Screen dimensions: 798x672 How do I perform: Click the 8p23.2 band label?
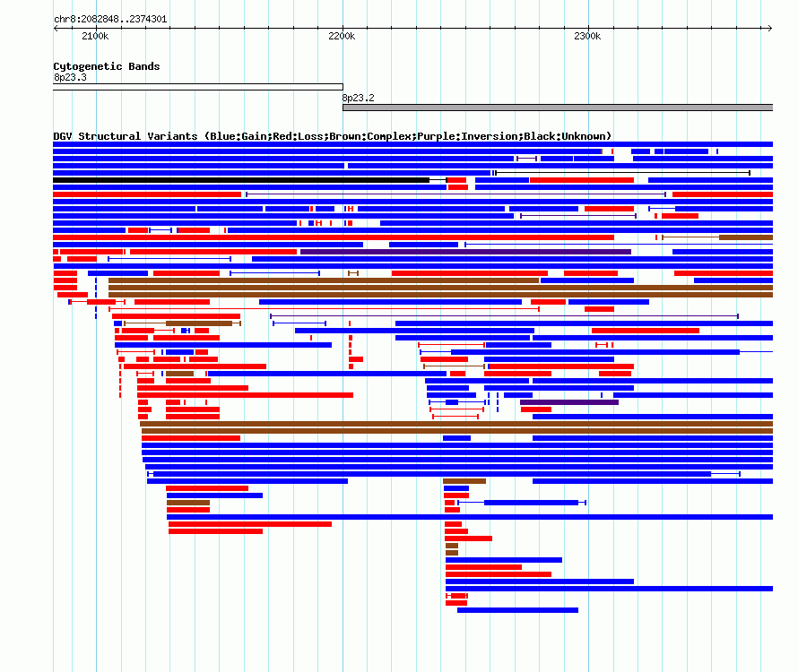359,98
